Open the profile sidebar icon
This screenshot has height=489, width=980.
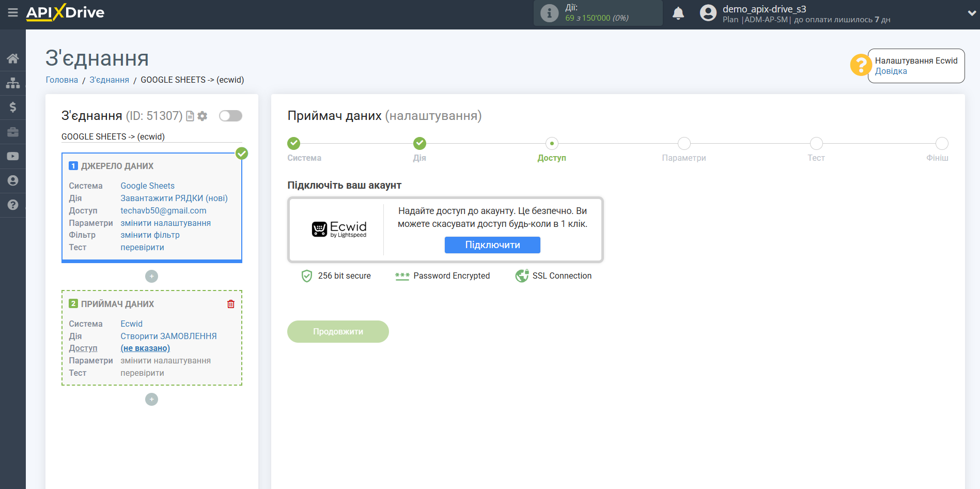click(x=13, y=180)
